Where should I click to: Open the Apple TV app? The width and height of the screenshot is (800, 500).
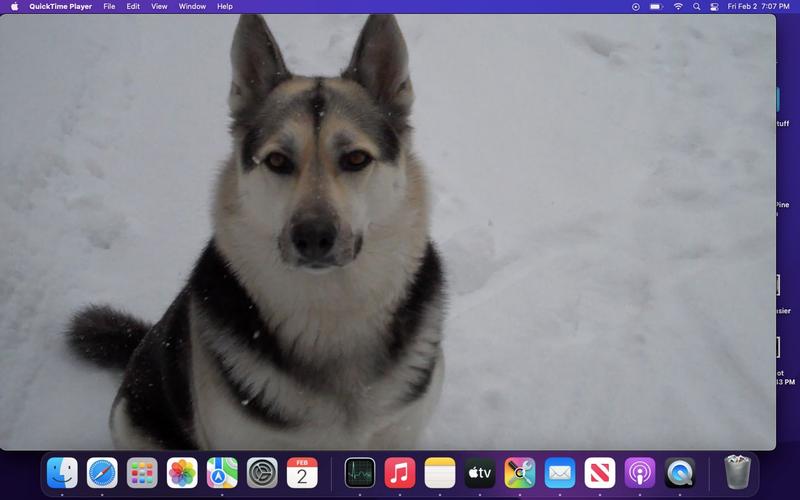point(480,472)
